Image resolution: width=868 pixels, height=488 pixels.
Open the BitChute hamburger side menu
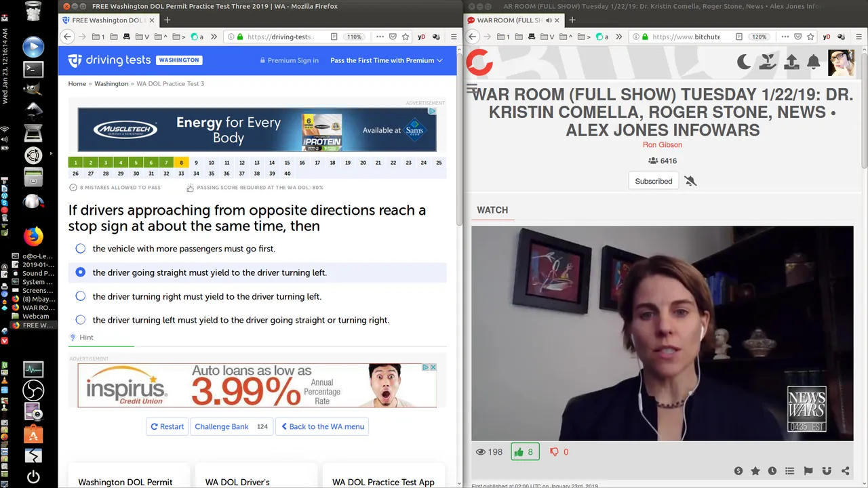[472, 89]
